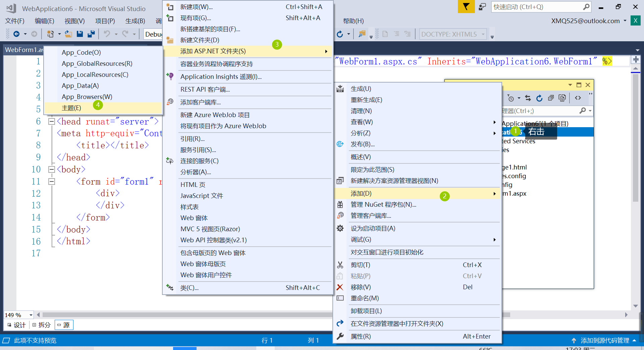644x350 pixels.
Task: Save the current file with the Save icon
Action: click(x=80, y=34)
